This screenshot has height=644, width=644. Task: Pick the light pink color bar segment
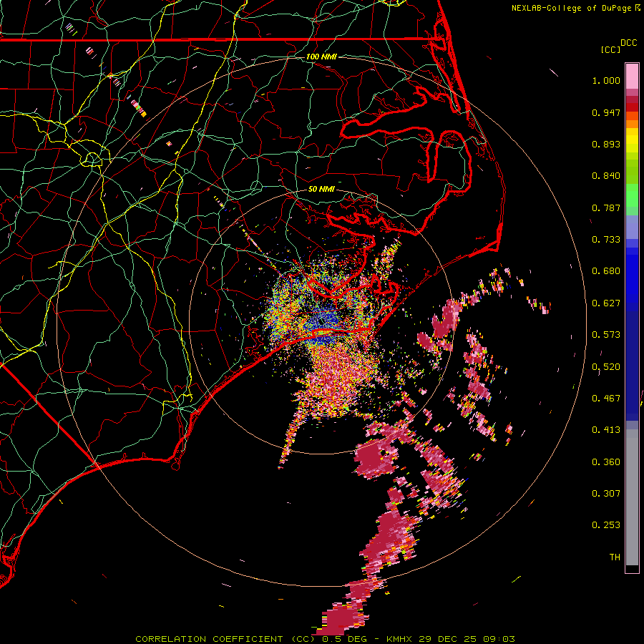click(x=632, y=76)
